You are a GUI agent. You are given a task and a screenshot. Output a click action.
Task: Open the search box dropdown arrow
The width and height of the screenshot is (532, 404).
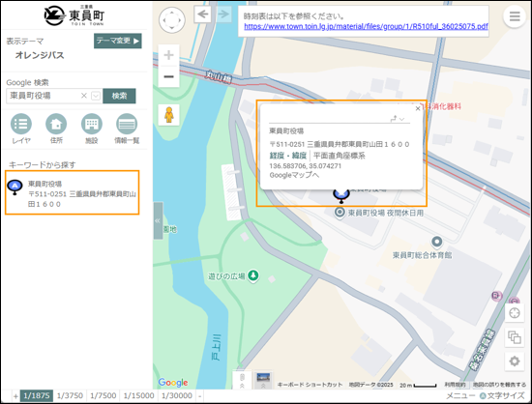click(96, 96)
